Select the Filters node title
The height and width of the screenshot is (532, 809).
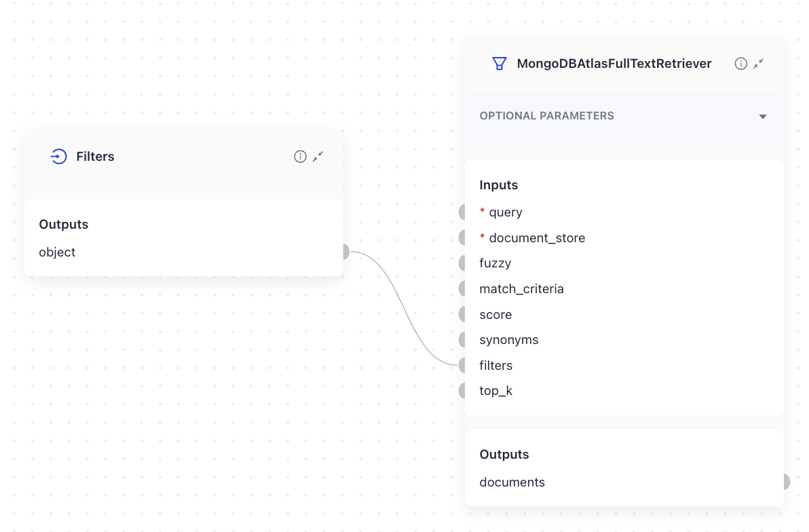point(96,156)
